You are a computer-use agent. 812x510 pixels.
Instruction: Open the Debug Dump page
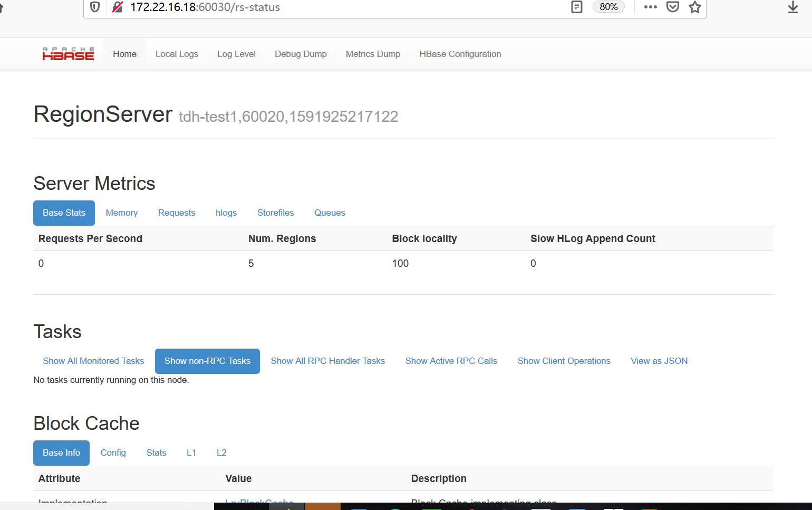(x=301, y=54)
